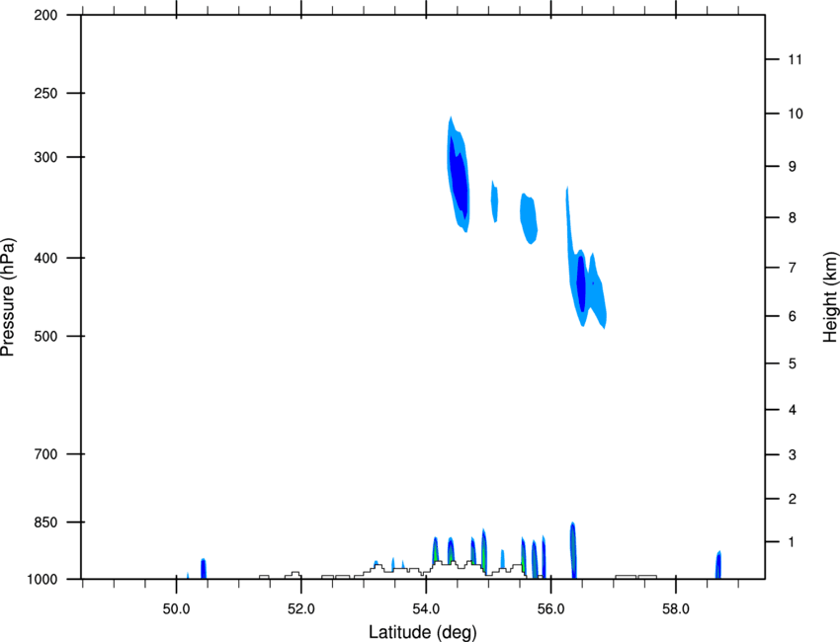The width and height of the screenshot is (840, 642).
Task: Click the 52.0 latitude tick label
Action: click(301, 609)
